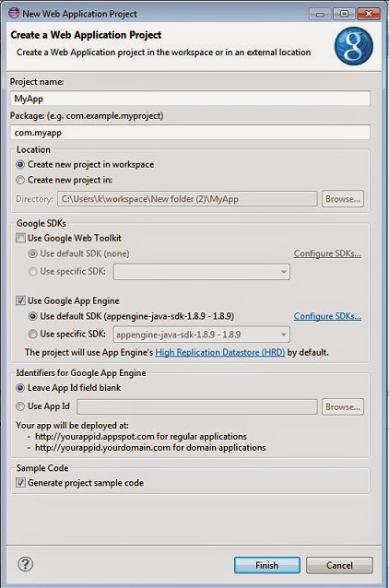Minimize the dialog window
This screenshot has height=588, width=389.
pos(320,14)
